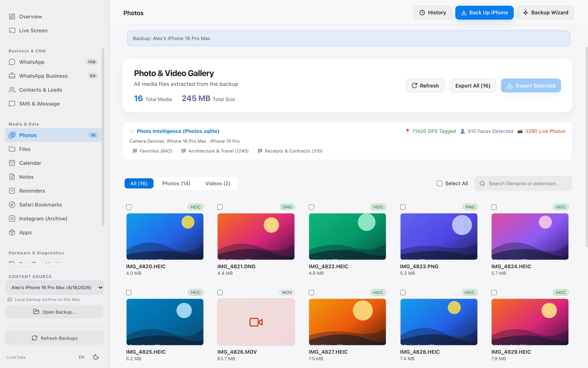Viewport: 588px width, 368px height.
Task: Open Live Screen cast icon
Action: [12, 31]
